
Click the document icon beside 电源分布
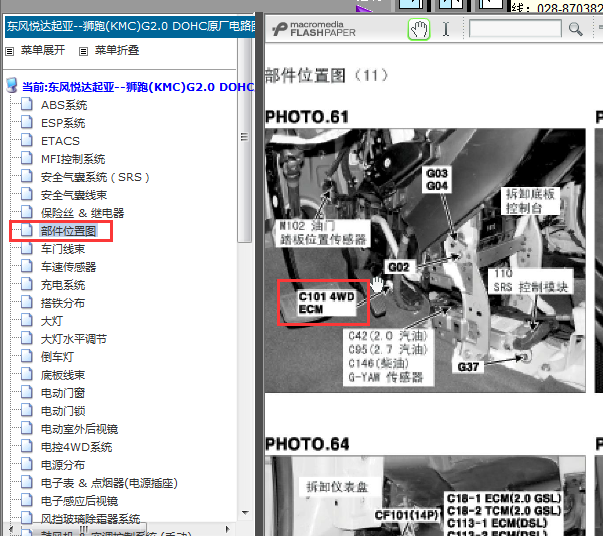tap(27, 464)
